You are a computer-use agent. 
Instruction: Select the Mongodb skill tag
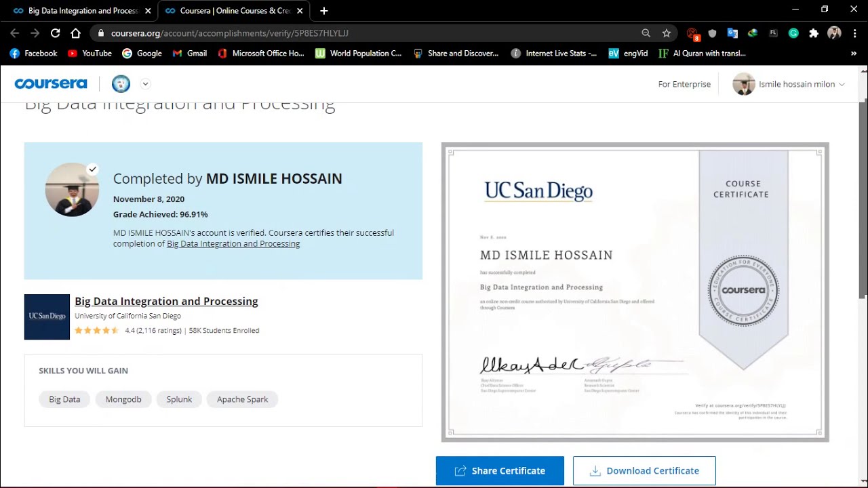tap(123, 399)
